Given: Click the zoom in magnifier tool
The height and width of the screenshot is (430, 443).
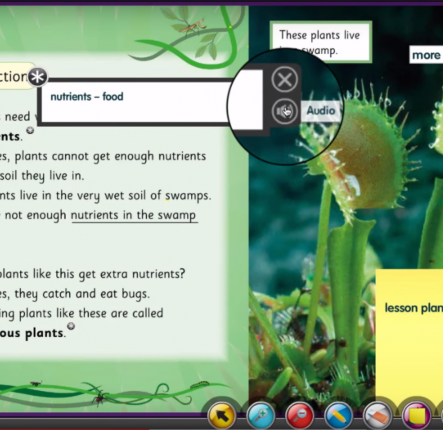Looking at the screenshot, I should tap(261, 416).
